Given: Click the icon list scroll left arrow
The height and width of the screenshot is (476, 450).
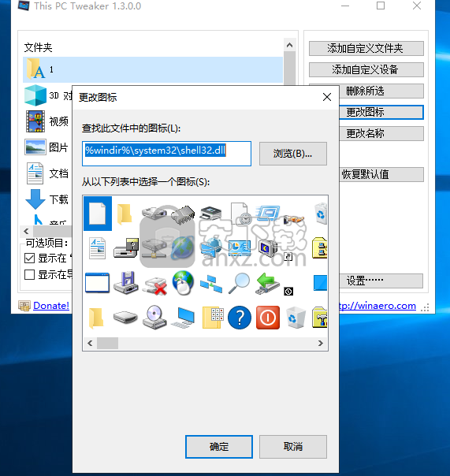Looking at the screenshot, I should pyautogui.click(x=90, y=344).
